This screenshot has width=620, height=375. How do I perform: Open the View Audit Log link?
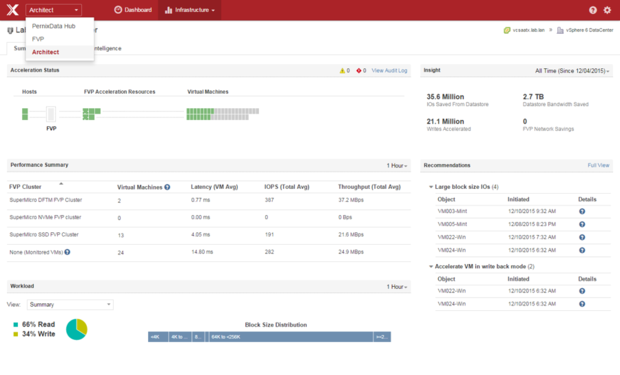point(389,71)
